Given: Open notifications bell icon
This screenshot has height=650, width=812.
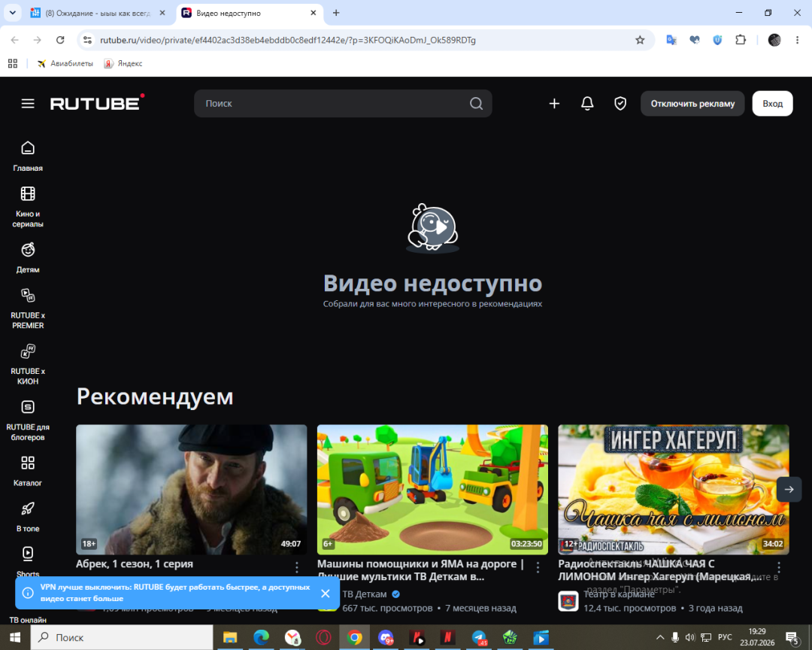Looking at the screenshot, I should pos(587,104).
